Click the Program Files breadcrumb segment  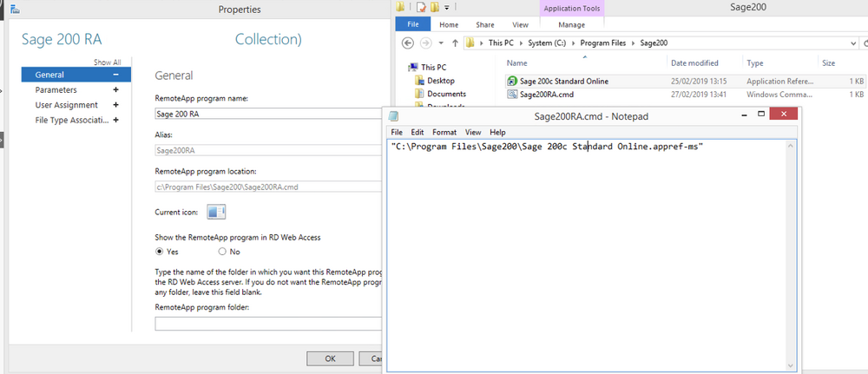pyautogui.click(x=603, y=43)
